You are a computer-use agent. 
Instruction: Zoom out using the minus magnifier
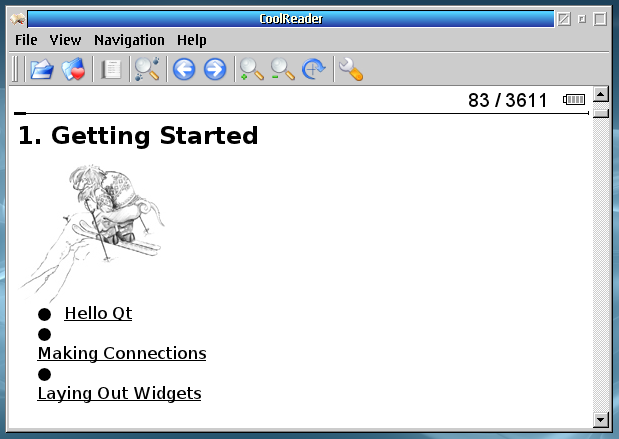(283, 69)
